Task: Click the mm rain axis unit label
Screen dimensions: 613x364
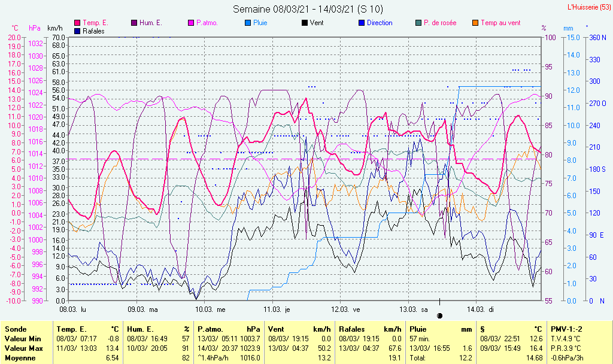Action: coord(568,28)
